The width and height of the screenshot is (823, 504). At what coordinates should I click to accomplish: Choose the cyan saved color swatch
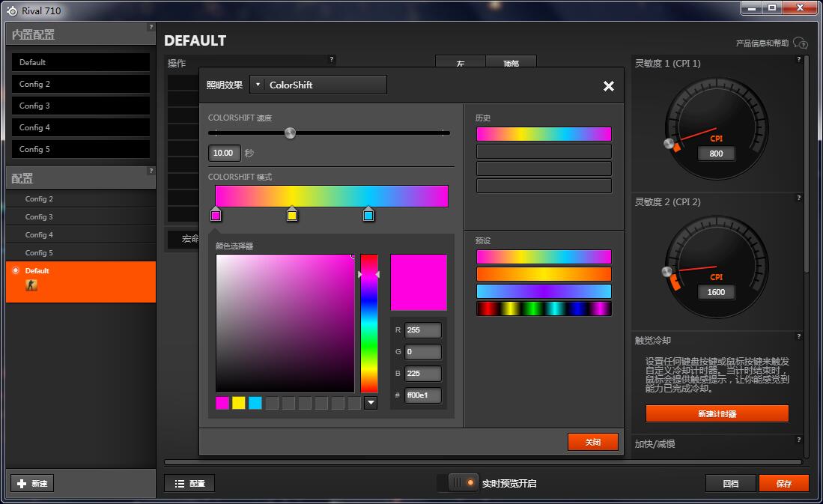[255, 403]
